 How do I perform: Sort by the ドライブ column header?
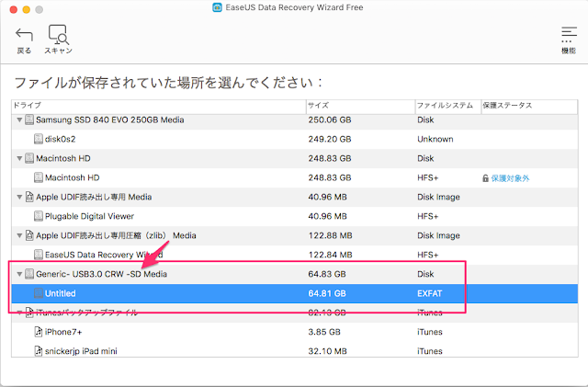[x=159, y=106]
